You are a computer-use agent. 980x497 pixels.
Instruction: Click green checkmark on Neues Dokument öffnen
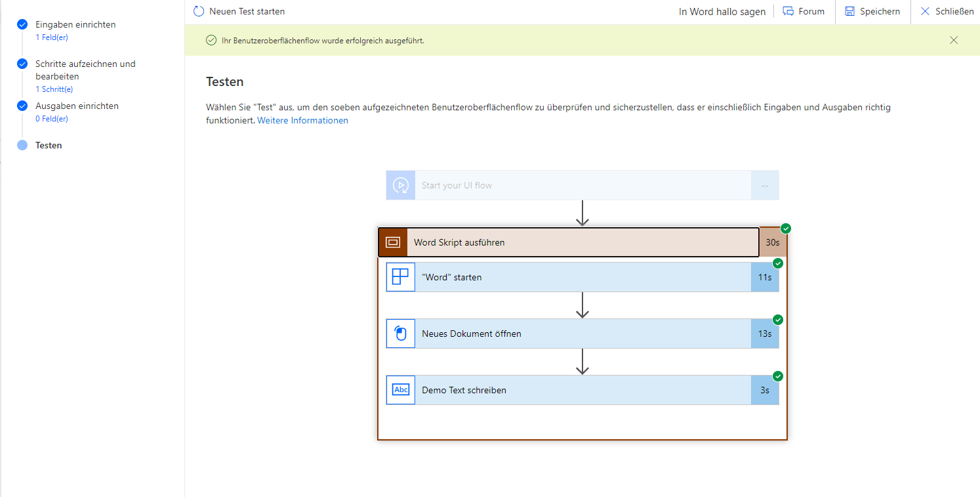pyautogui.click(x=778, y=320)
